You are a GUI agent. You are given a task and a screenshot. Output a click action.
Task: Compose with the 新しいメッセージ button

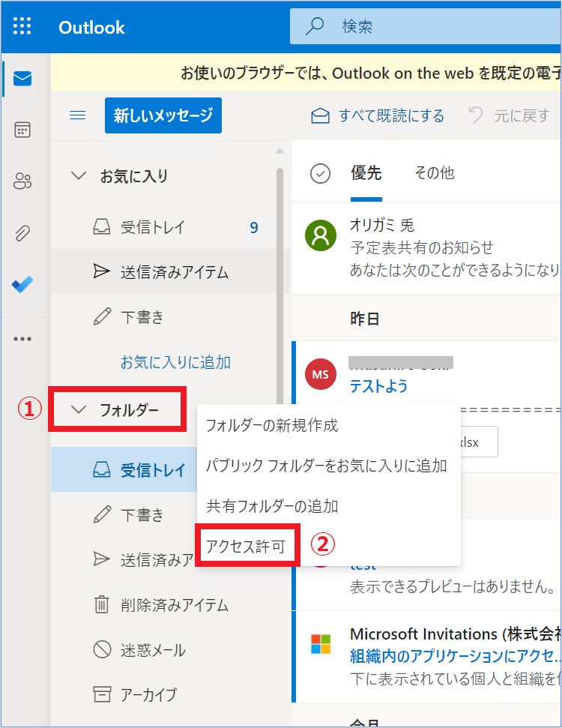[x=163, y=115]
